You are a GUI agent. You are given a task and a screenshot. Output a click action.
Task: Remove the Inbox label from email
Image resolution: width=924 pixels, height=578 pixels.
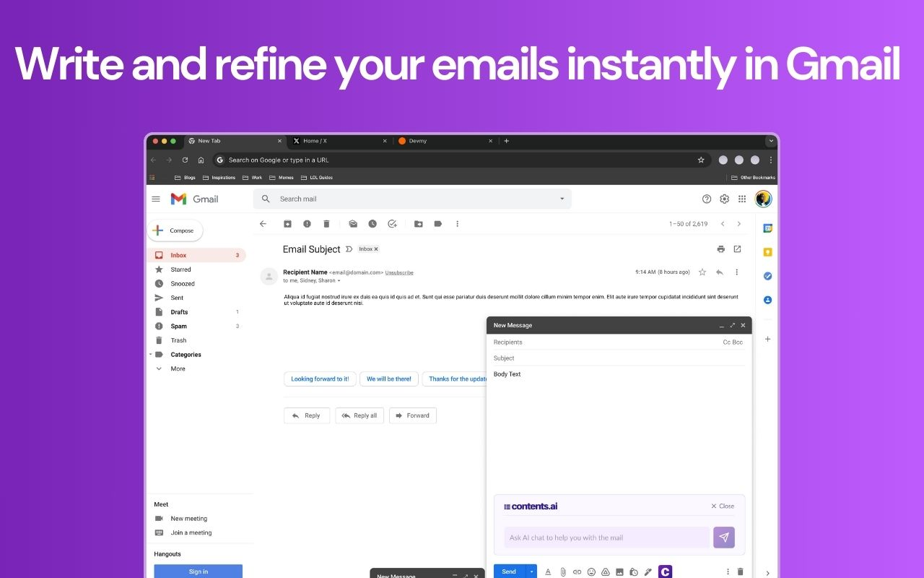(x=376, y=249)
